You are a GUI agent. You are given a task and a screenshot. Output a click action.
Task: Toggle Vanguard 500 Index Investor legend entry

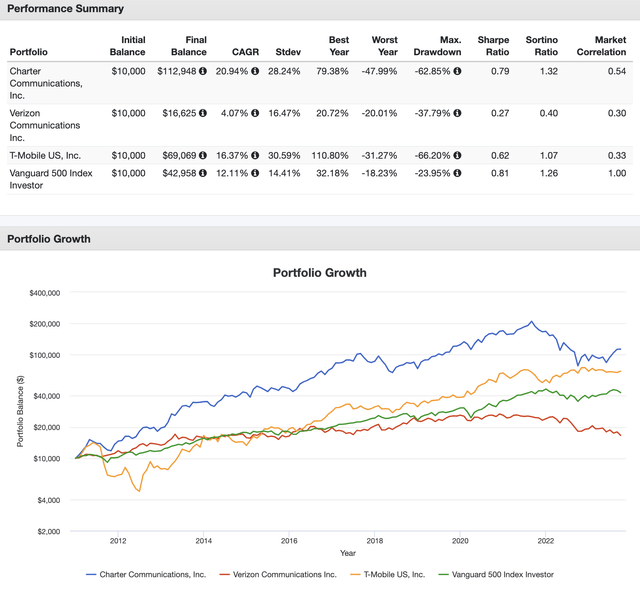(x=496, y=574)
